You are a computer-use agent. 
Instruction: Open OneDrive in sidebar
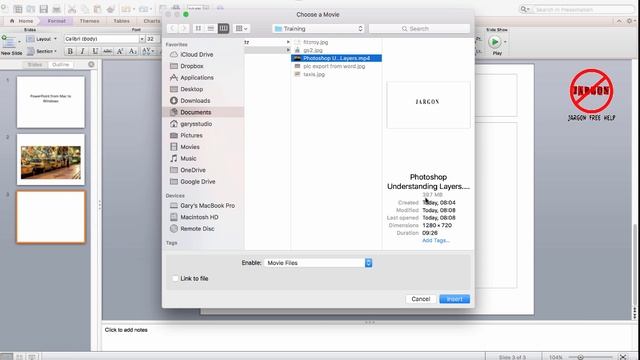coord(193,170)
